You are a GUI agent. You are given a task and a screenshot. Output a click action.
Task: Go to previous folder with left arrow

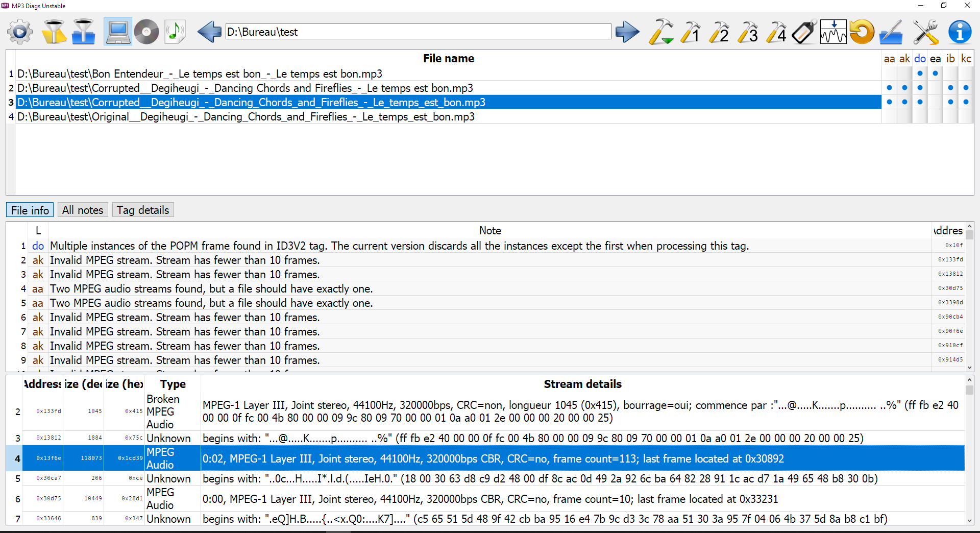209,32
